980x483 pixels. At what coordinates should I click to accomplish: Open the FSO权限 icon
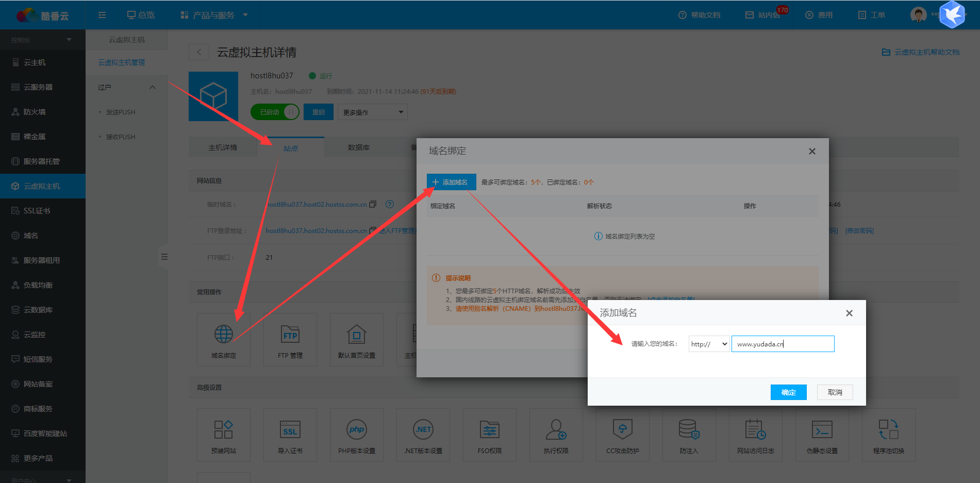[489, 429]
